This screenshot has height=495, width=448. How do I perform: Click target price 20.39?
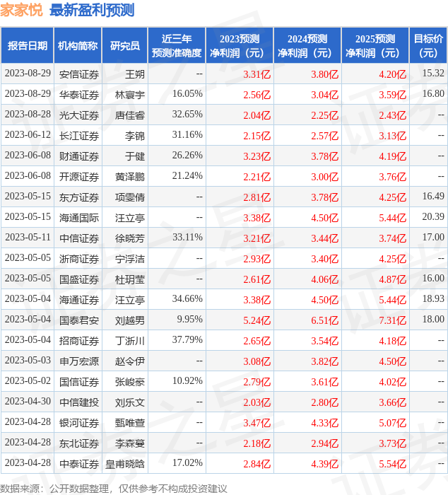pyautogui.click(x=433, y=217)
